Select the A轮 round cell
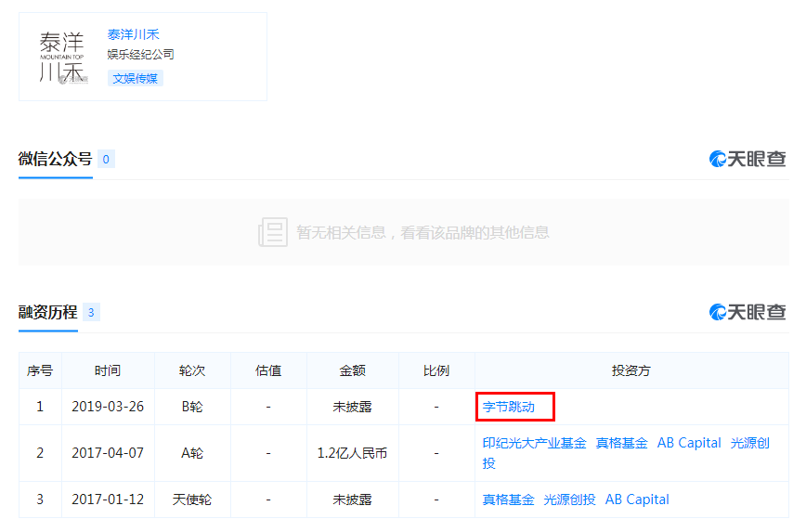Image resolution: width=806 pixels, height=532 pixels. [192, 453]
